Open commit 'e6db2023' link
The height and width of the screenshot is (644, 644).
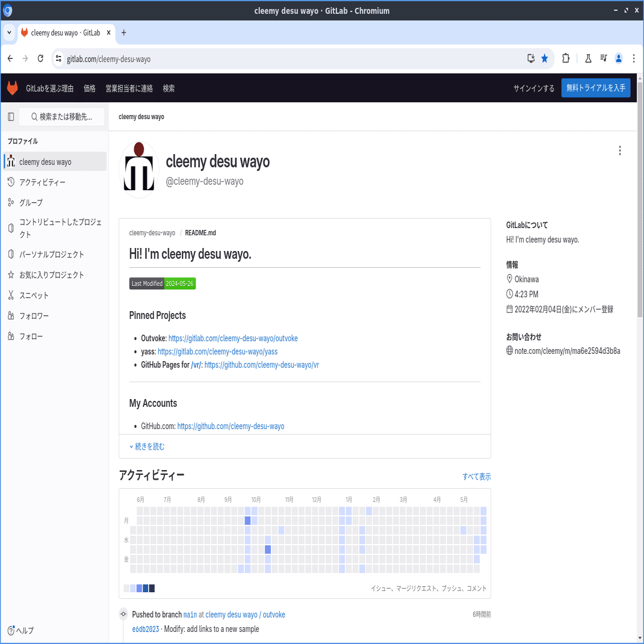146,629
